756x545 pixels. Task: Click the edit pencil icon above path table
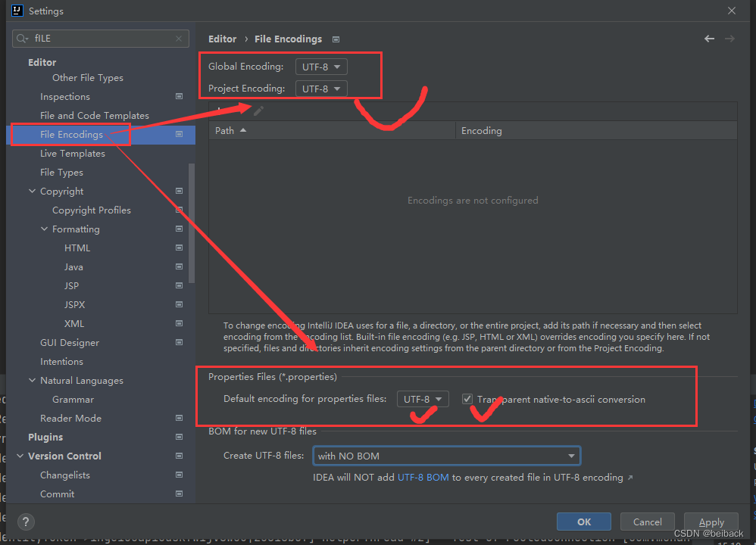(x=258, y=111)
